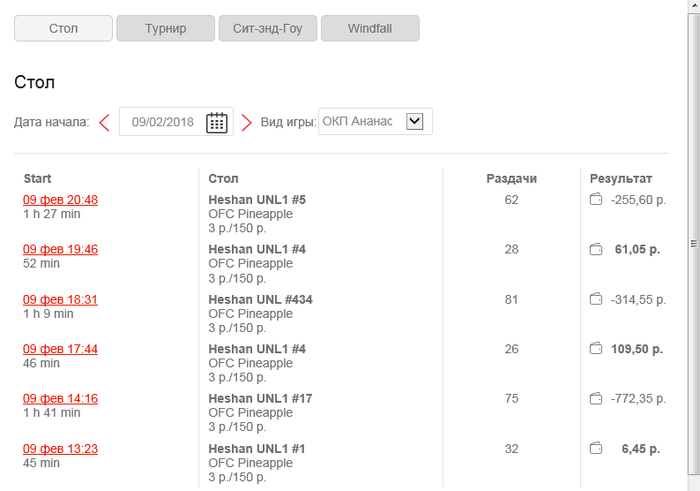Click wallet icon for -772,35 р. result
This screenshot has width=700, height=491.
point(596,399)
